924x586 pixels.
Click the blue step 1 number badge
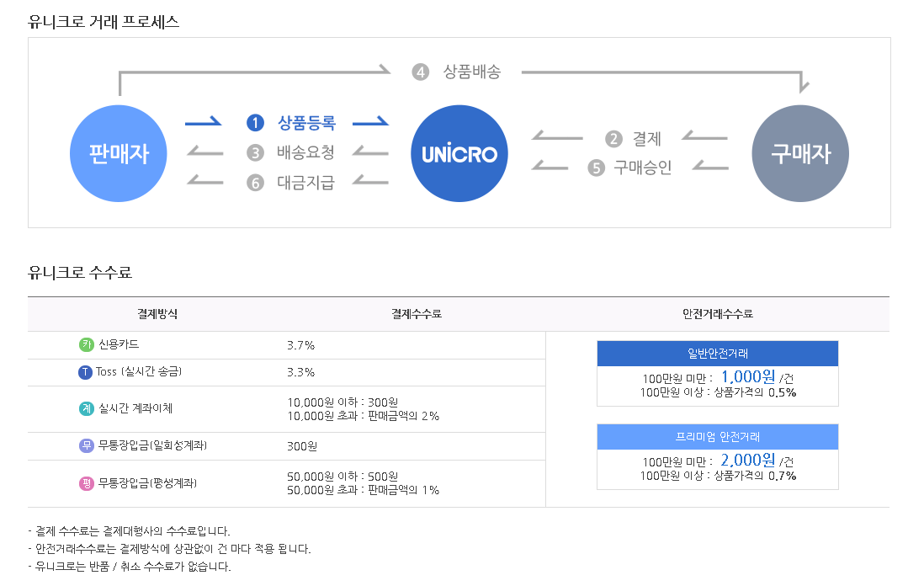[255, 123]
